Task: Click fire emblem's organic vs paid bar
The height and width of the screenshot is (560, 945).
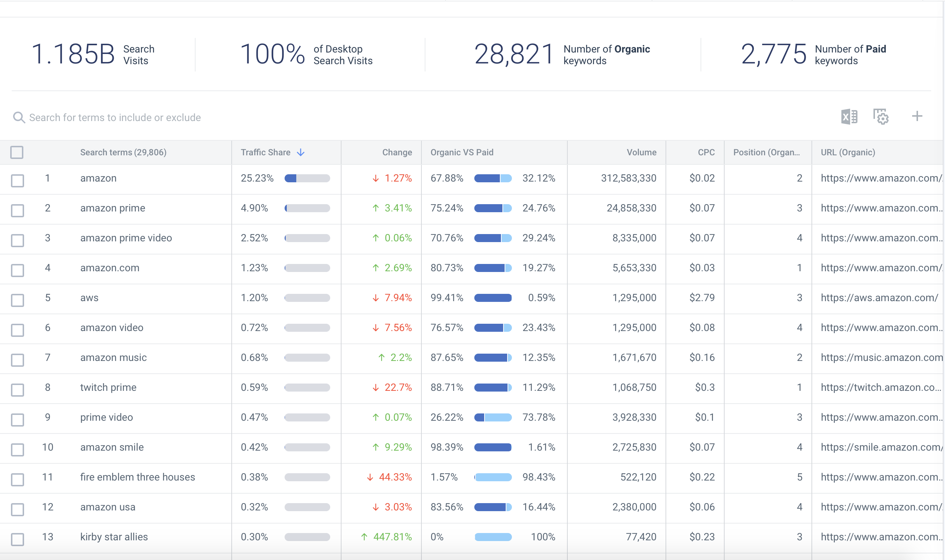Action: [x=493, y=477]
